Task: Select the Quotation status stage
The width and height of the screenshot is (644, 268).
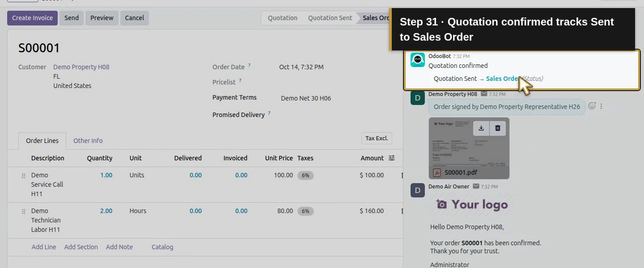Action: tap(283, 18)
